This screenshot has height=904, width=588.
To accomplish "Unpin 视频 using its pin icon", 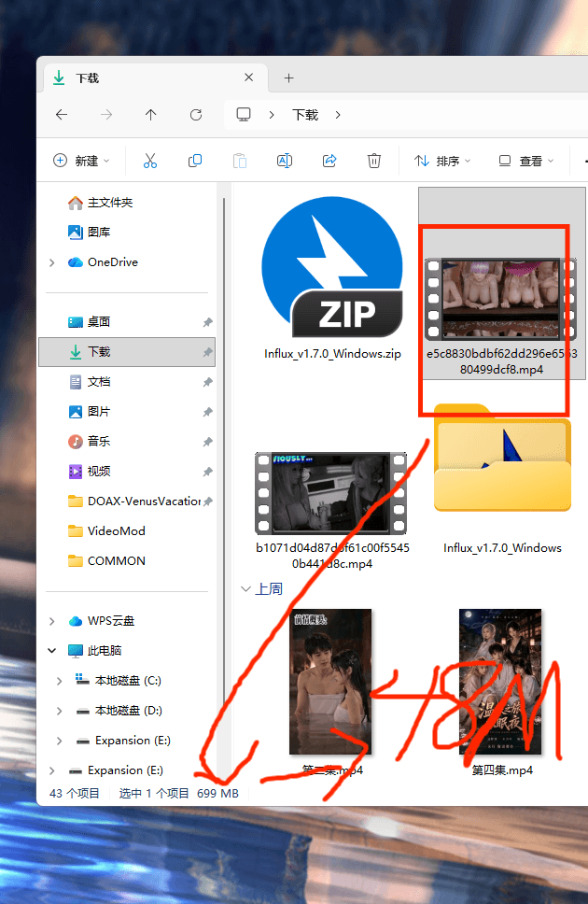I will [x=207, y=472].
